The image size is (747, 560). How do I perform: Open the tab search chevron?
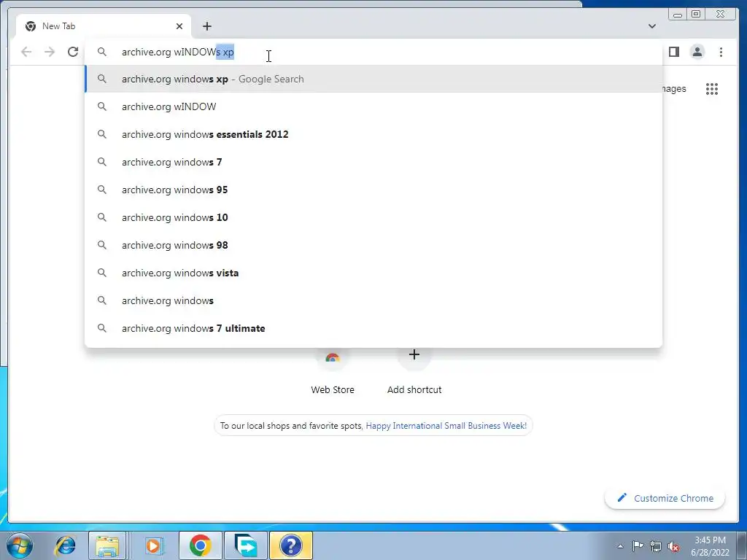[651, 26]
